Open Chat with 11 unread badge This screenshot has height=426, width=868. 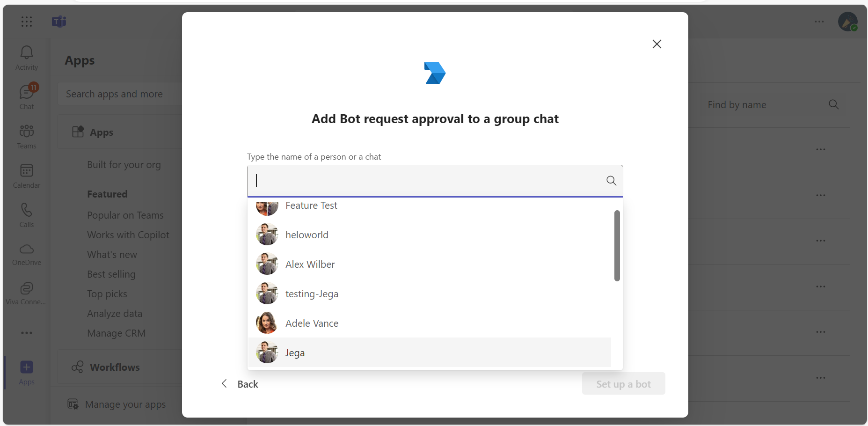(x=27, y=97)
